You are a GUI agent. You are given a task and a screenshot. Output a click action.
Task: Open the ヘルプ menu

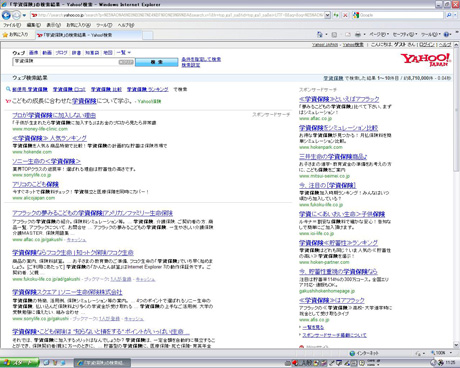126,25
